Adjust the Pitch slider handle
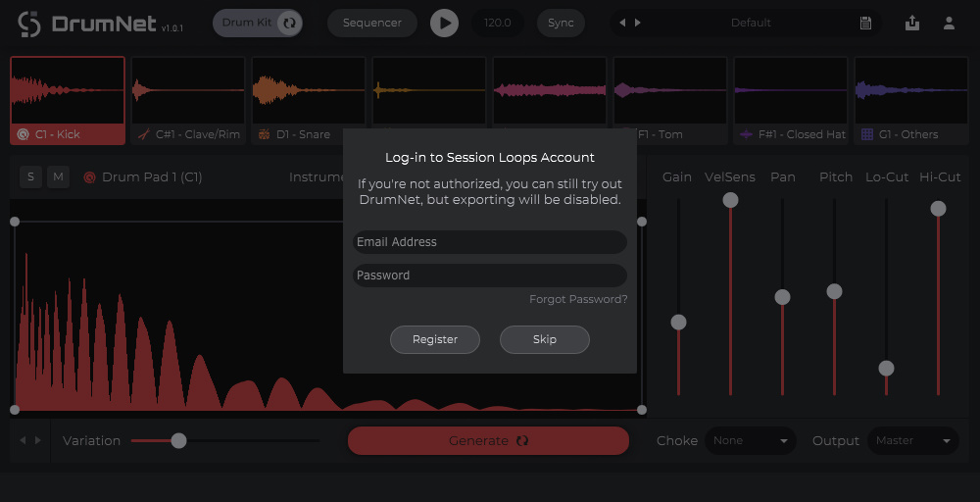The height and width of the screenshot is (502, 980). coord(834,291)
